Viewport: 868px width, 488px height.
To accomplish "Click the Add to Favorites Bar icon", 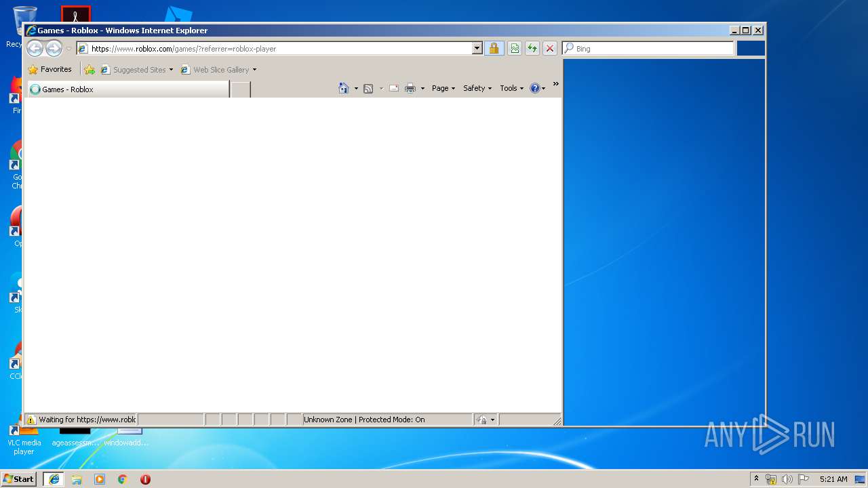I will [x=90, y=69].
